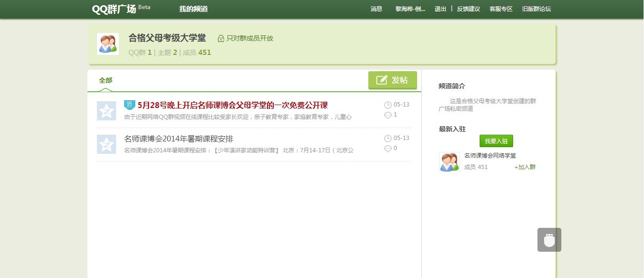This screenshot has width=644, height=278.
Task: Open the 旧版群论坛 link
Action: coord(536,9)
